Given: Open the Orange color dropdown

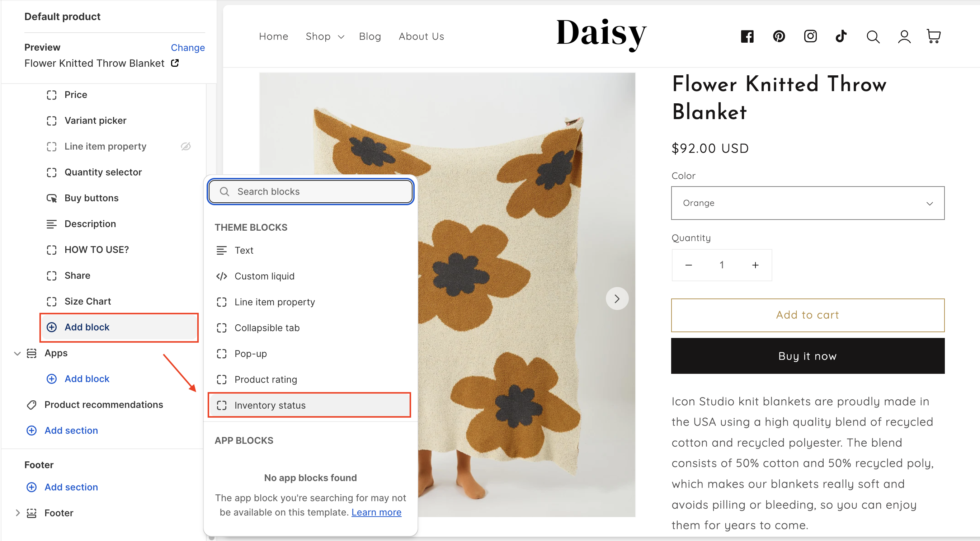Looking at the screenshot, I should [807, 203].
